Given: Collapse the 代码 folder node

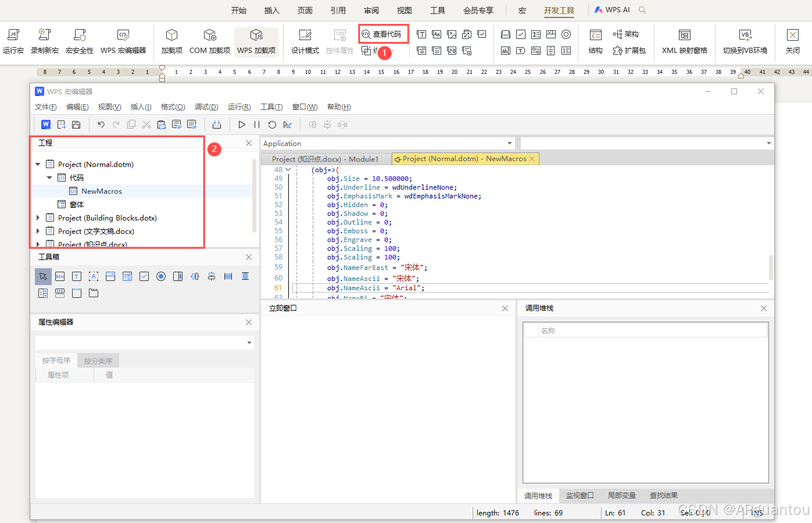Looking at the screenshot, I should [49, 178].
